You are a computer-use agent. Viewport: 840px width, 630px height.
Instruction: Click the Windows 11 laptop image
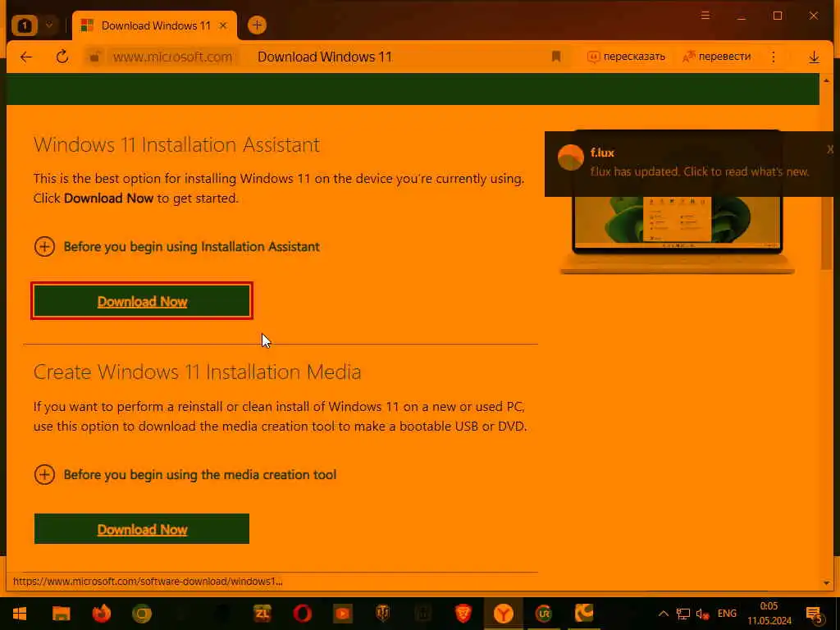(677, 235)
